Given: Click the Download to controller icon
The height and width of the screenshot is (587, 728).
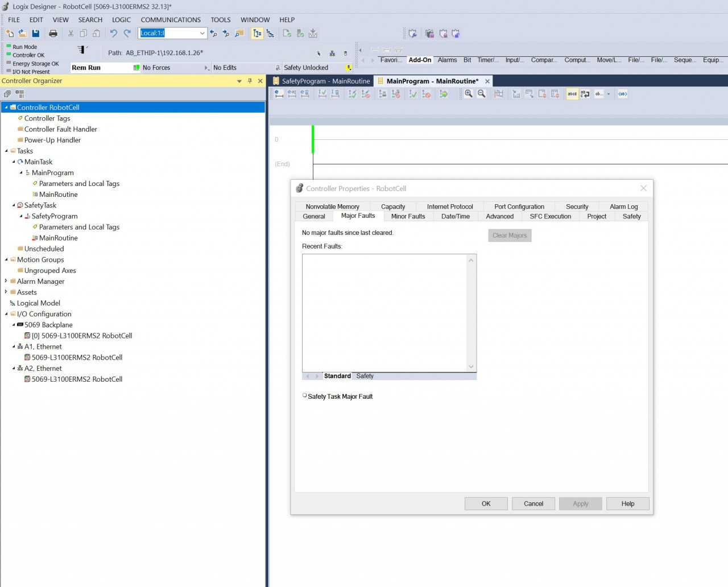Looking at the screenshot, I should [x=313, y=34].
